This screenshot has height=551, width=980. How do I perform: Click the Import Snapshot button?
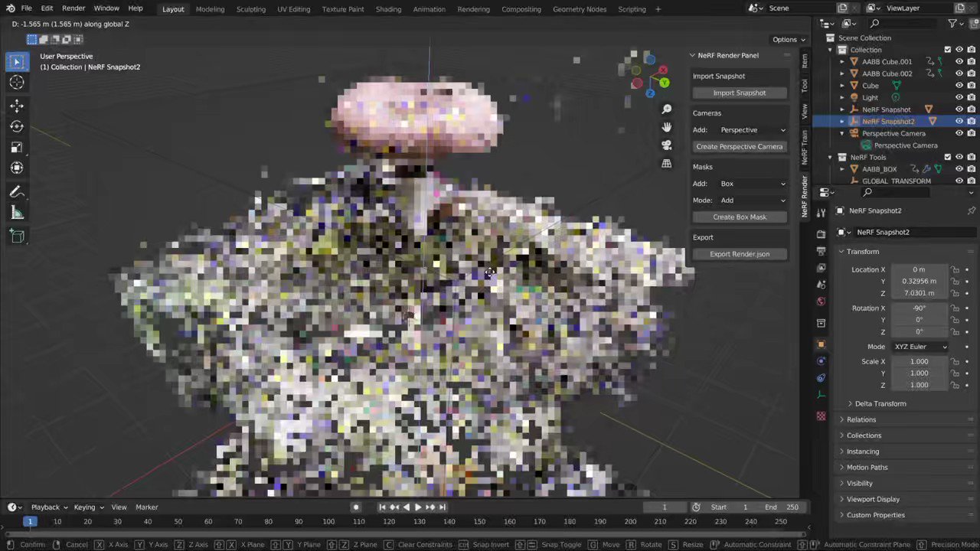739,93
